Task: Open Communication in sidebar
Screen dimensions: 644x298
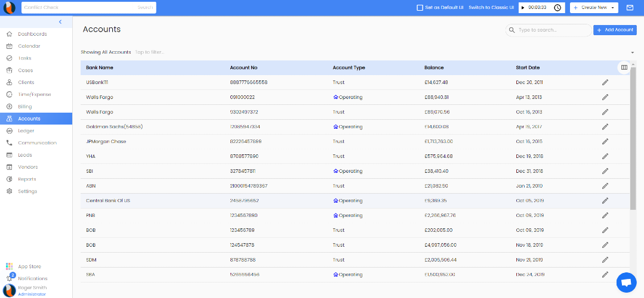Action: pos(36,142)
